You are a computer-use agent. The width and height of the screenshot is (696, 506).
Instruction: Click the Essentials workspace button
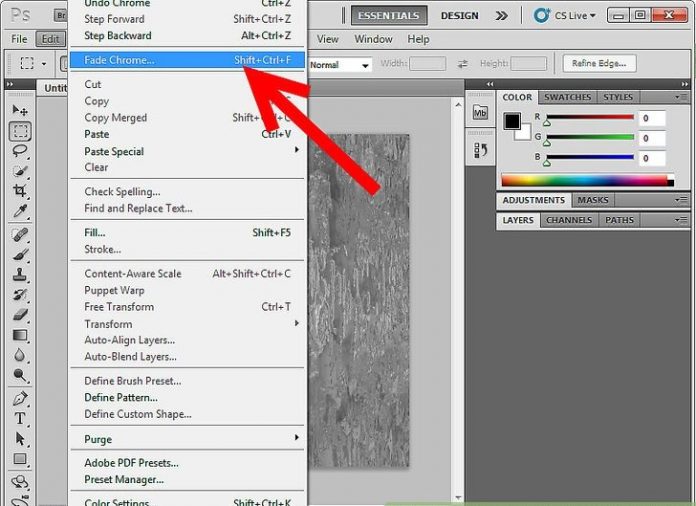[x=389, y=16]
